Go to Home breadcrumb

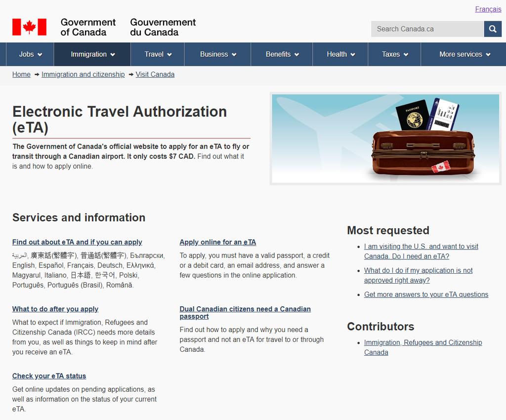(21, 75)
